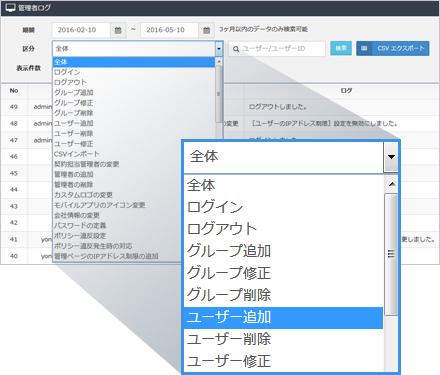The image size is (440, 375).
Task: Choose ユーザー削除 in the small dropdown list
Action: pos(134,134)
